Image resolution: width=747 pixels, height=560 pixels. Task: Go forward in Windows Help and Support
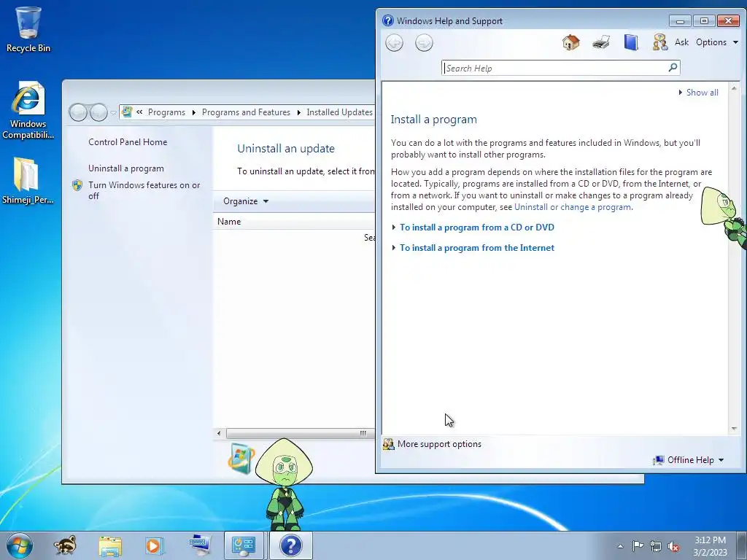[424, 43]
